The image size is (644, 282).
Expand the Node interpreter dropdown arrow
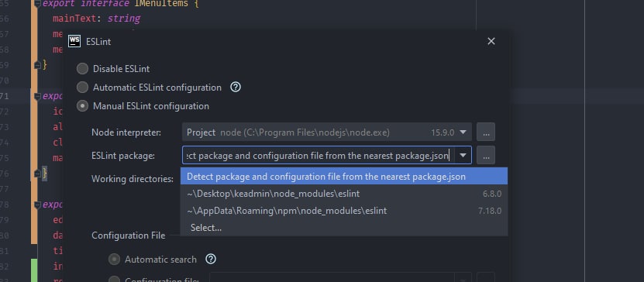pos(463,132)
